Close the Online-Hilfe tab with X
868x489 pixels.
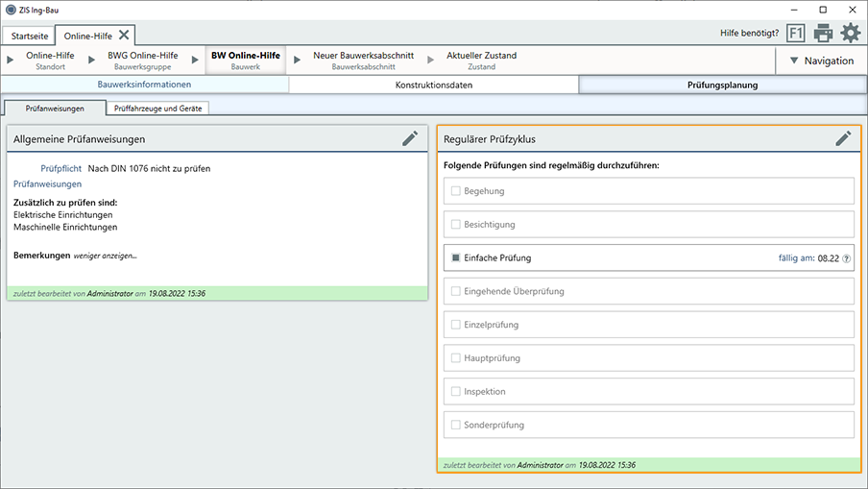125,36
